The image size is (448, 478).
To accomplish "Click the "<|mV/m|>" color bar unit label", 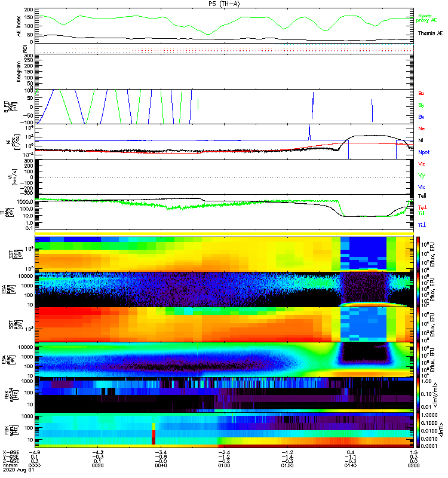I will click(x=436, y=395).
